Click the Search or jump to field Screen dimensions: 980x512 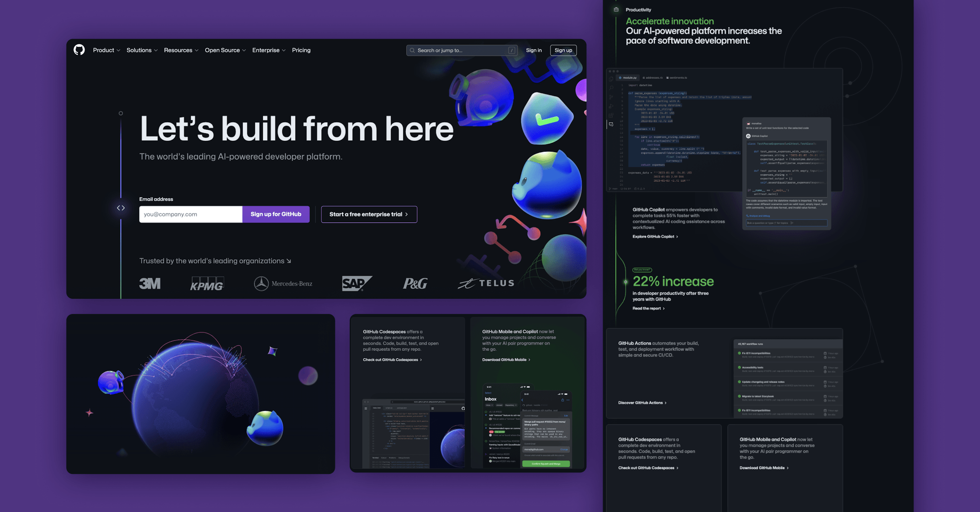point(462,50)
